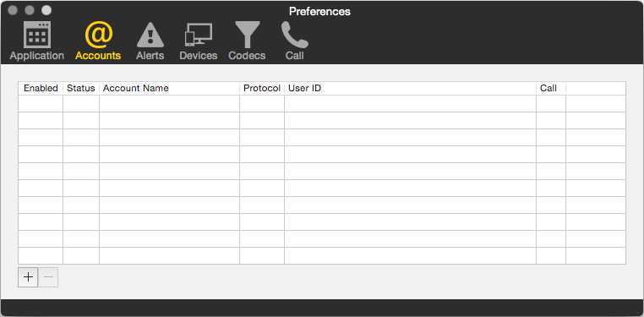This screenshot has width=644, height=317.
Task: Sort by the Status column header
Action: tap(81, 88)
